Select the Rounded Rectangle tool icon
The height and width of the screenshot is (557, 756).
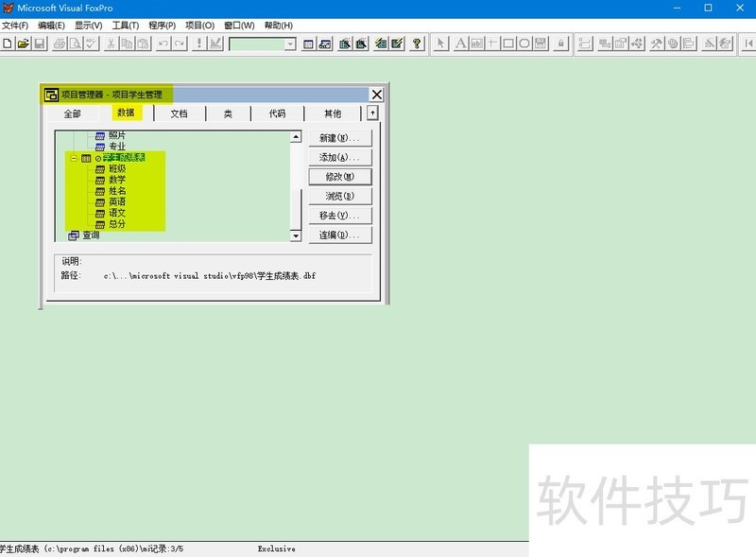(524, 44)
